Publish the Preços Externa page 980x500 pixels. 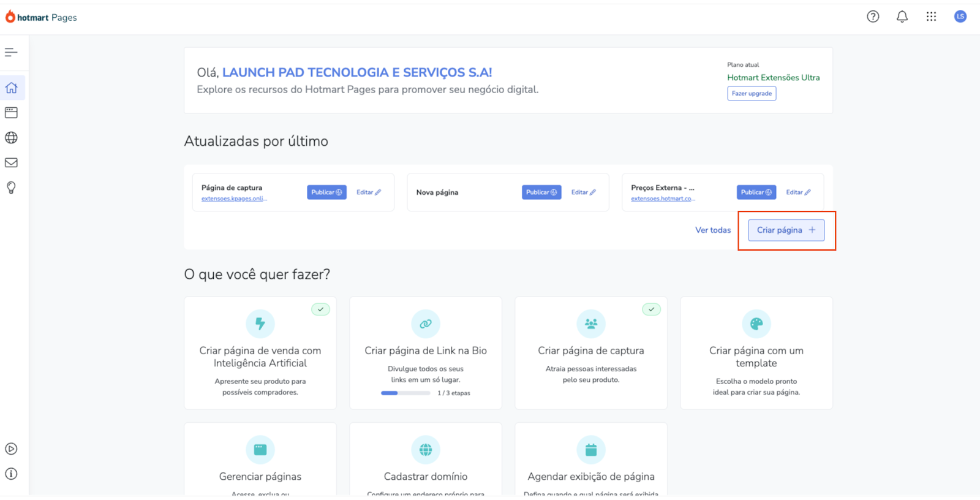[x=756, y=192]
